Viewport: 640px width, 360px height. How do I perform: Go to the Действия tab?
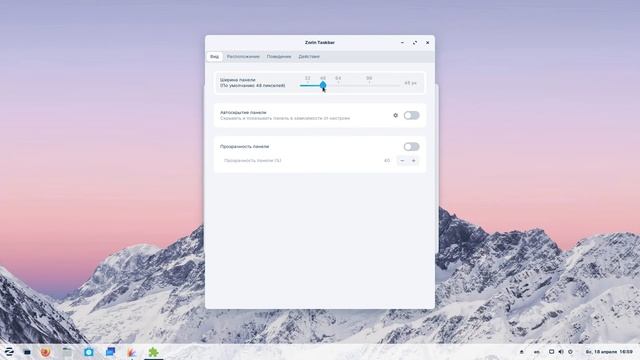click(309, 57)
